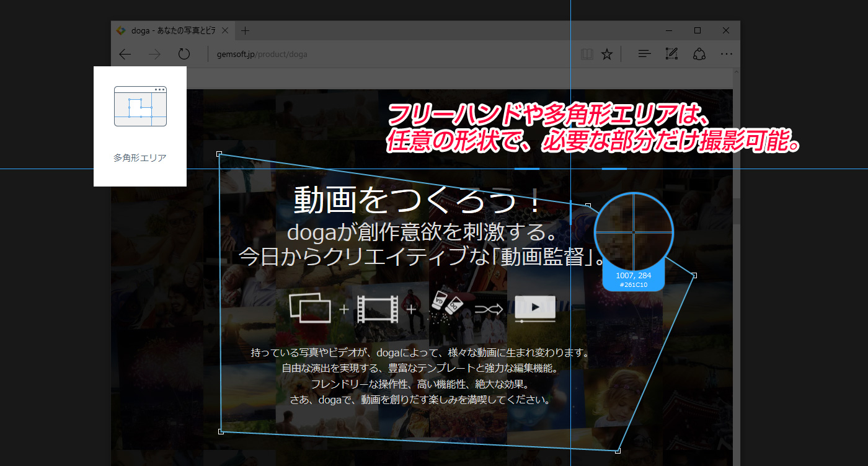868x466 pixels.
Task: Click the 1007, 284 coordinate label
Action: click(634, 276)
